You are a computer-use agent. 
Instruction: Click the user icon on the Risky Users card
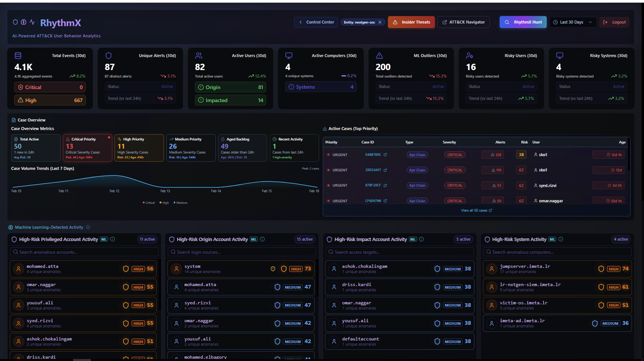pyautogui.click(x=470, y=56)
